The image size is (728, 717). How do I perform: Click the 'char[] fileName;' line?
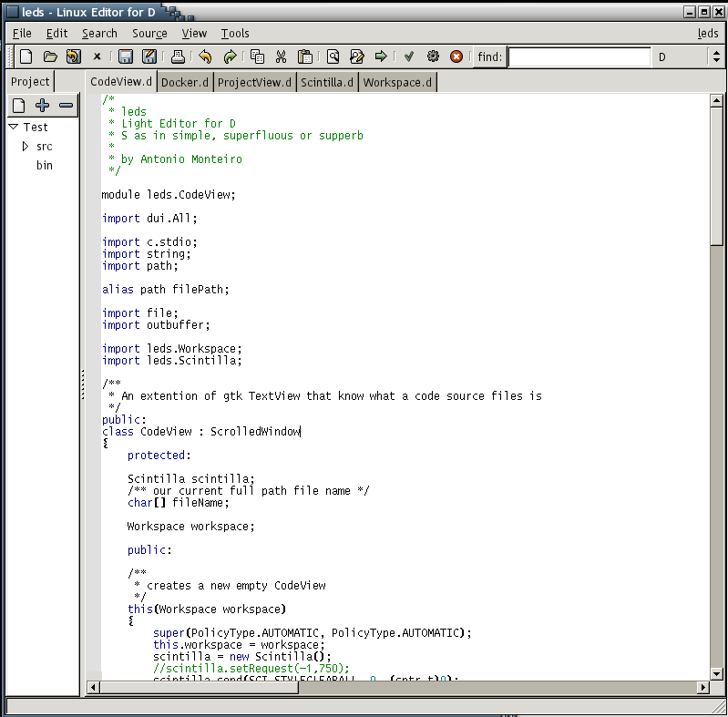[x=179, y=503]
